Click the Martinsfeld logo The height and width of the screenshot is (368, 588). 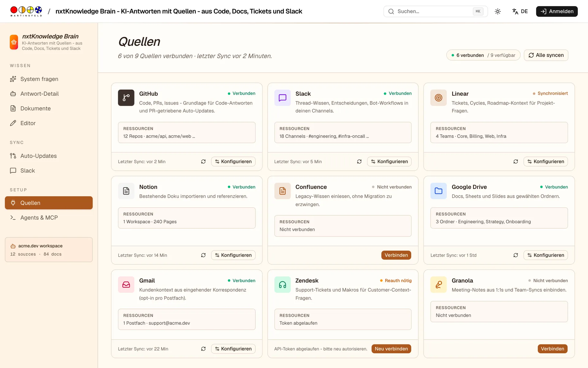pos(26,11)
